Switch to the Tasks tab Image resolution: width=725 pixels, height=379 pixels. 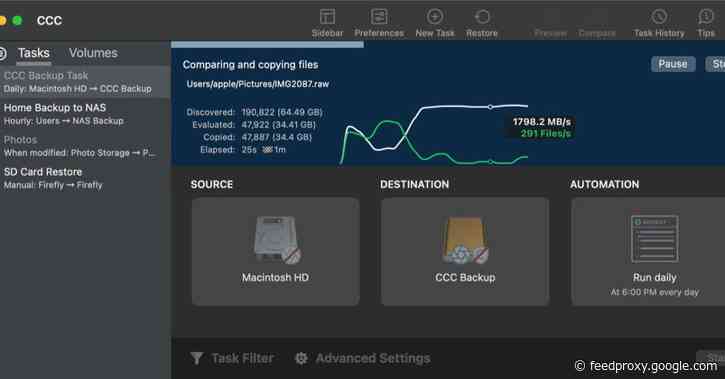click(34, 53)
